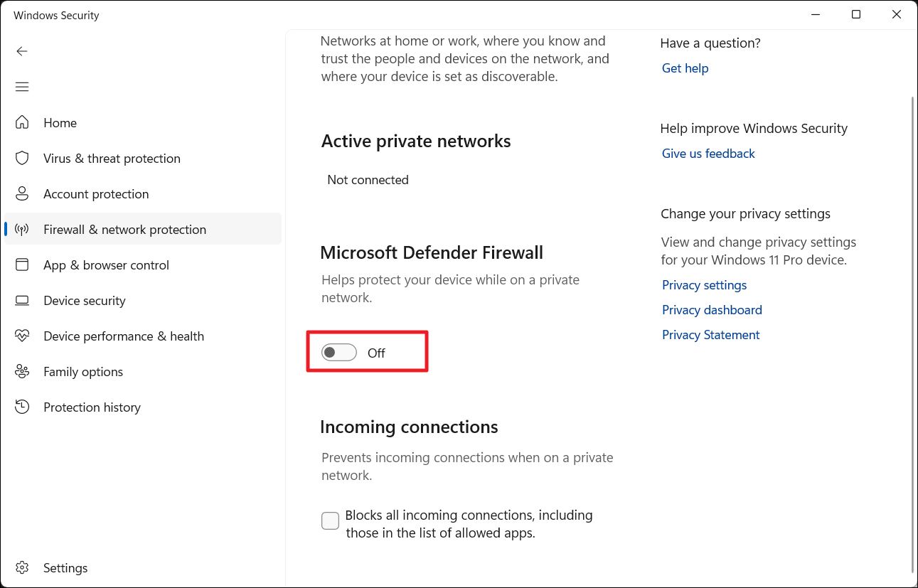The height and width of the screenshot is (588, 918).
Task: Click the Family options people icon
Action: click(22, 371)
